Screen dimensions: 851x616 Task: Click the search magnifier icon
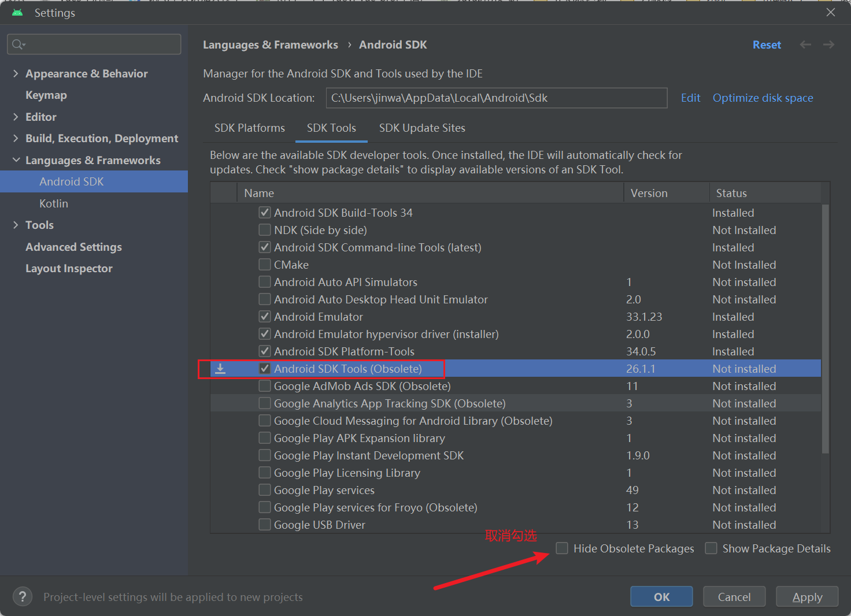click(18, 44)
